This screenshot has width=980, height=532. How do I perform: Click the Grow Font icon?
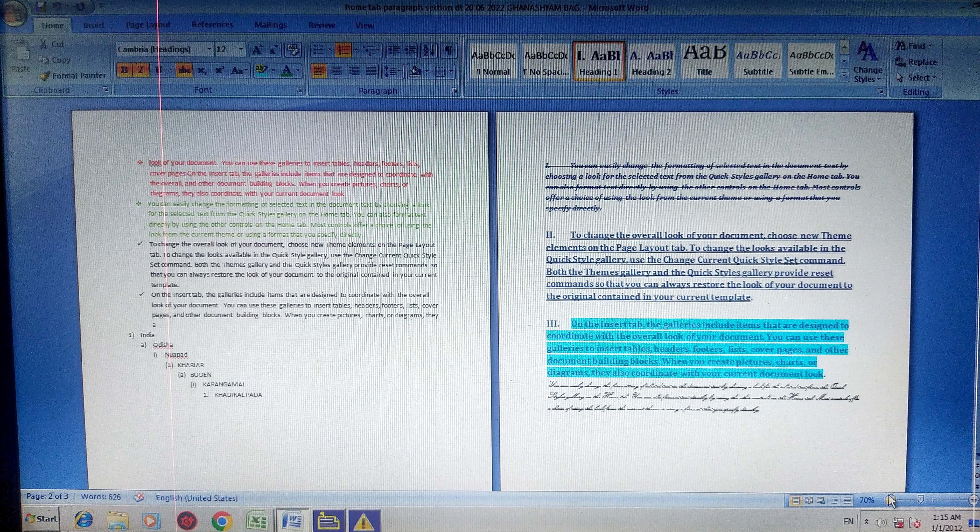click(x=257, y=50)
